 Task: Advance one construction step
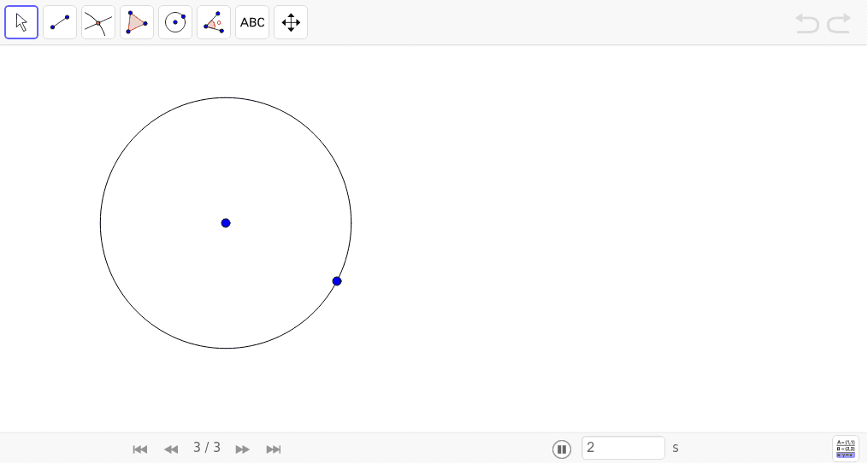[x=243, y=449]
